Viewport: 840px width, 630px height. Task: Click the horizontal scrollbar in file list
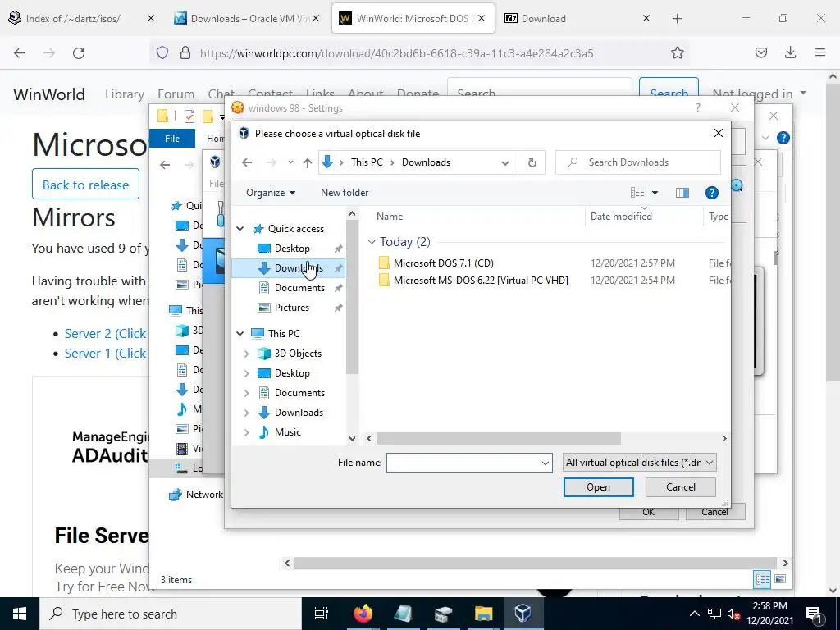[x=498, y=438]
